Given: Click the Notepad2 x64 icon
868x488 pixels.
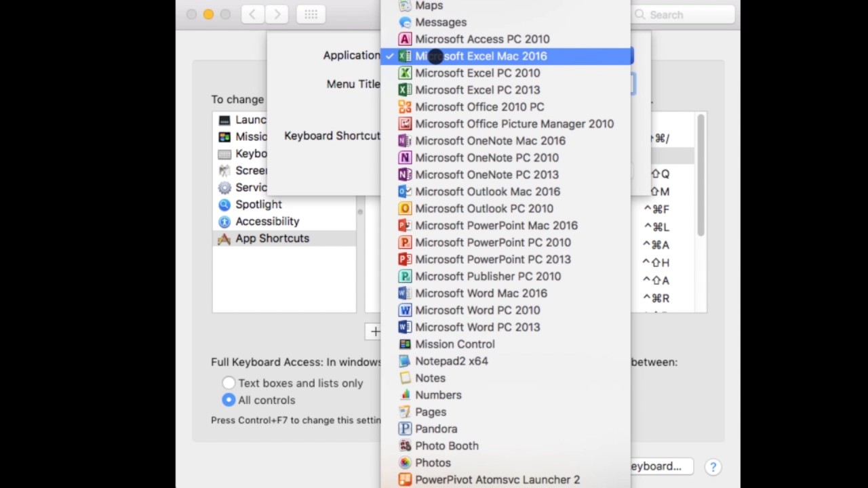Looking at the screenshot, I should pyautogui.click(x=405, y=361).
